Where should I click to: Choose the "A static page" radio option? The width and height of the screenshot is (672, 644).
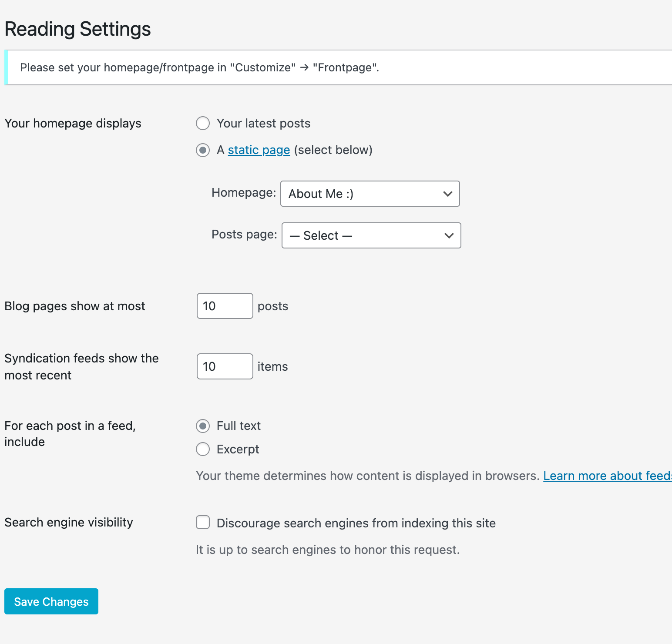[x=203, y=150]
